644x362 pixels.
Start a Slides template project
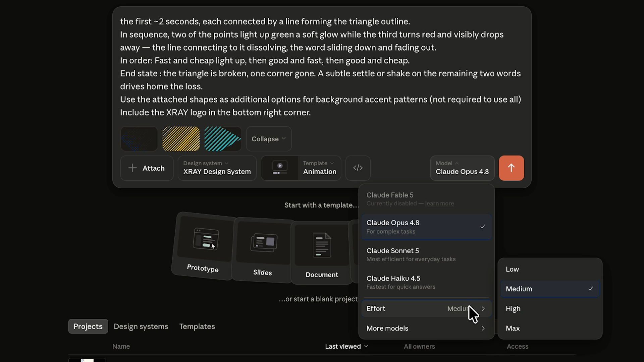(263, 251)
